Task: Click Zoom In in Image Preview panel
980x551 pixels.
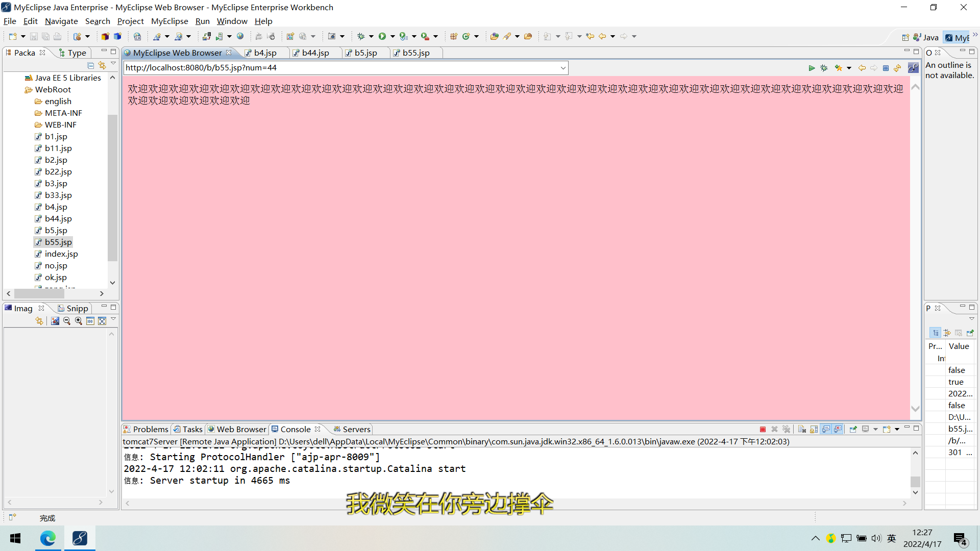Action: (79, 321)
